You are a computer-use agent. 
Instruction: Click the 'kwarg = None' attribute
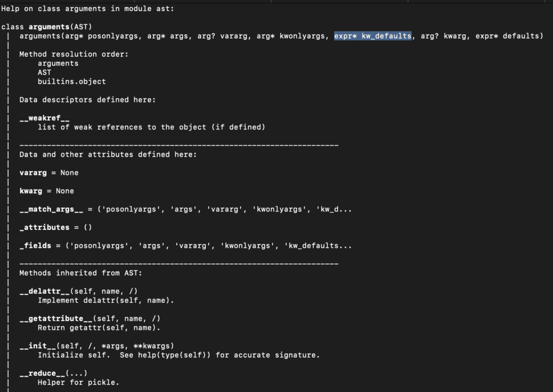(x=46, y=191)
